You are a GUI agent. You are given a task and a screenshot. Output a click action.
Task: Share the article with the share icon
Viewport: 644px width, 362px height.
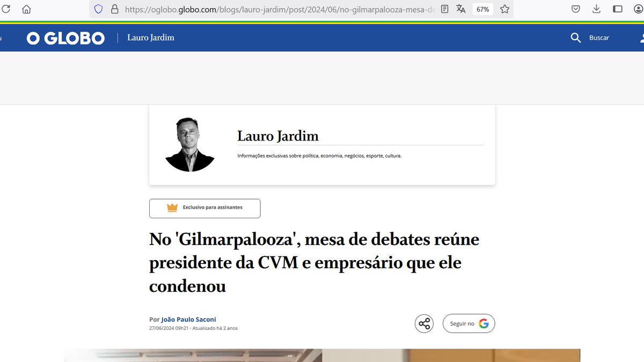[424, 324]
